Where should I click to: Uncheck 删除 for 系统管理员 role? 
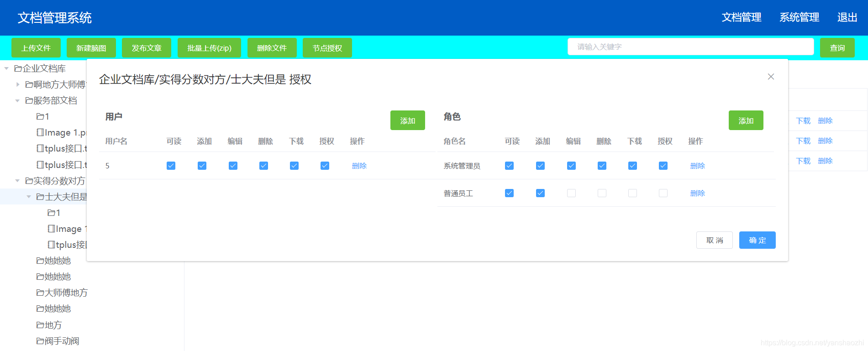(602, 166)
